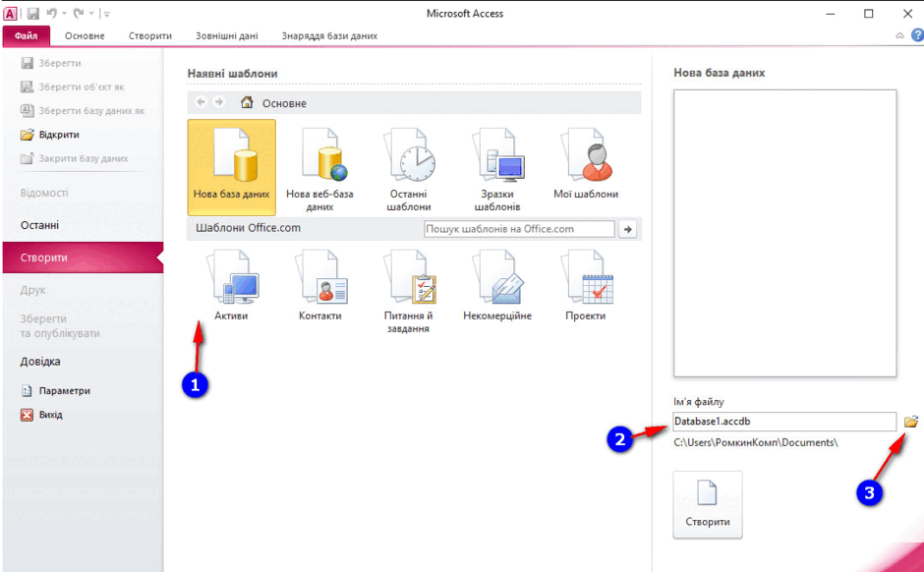Minimize the Microsoft Access window
This screenshot has width=924, height=572.
(x=830, y=13)
